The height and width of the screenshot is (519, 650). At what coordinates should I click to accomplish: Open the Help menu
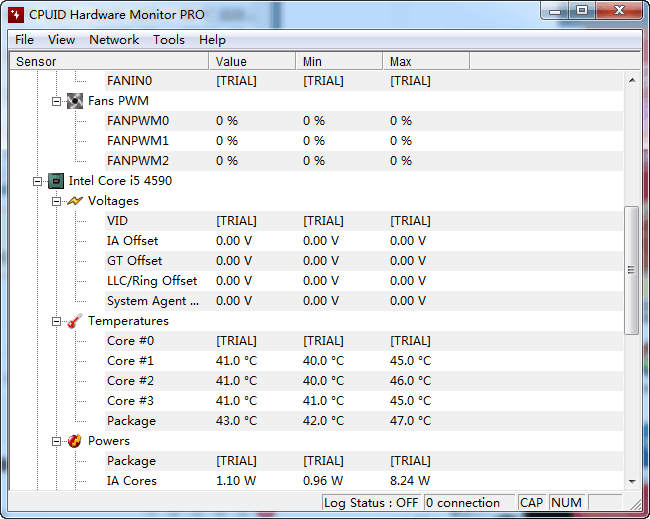[x=212, y=40]
